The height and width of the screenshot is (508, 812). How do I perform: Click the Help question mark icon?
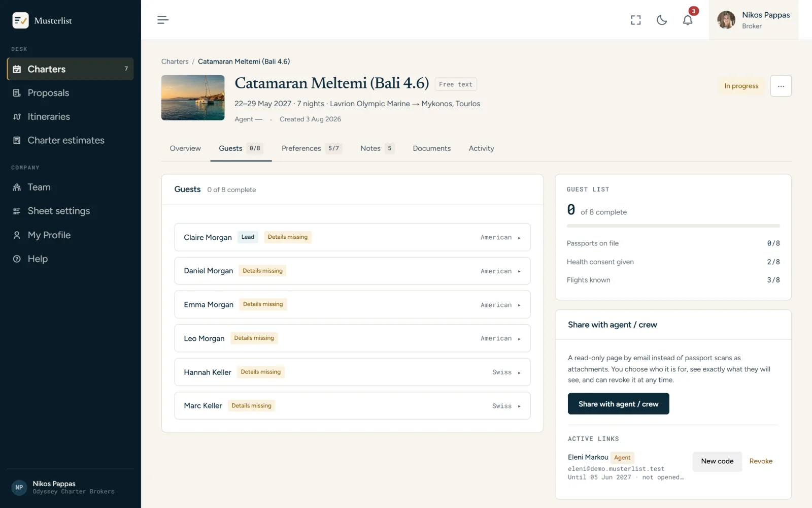pos(17,259)
